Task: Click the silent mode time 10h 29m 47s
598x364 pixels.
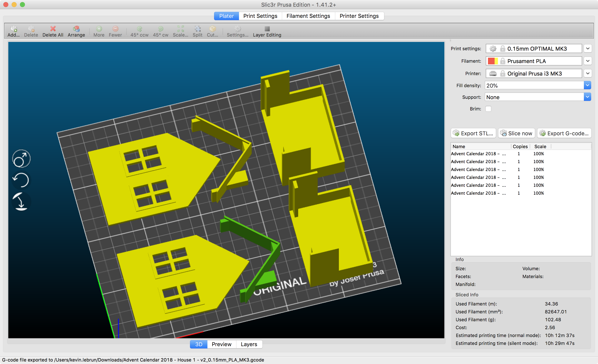Action: 560,343
